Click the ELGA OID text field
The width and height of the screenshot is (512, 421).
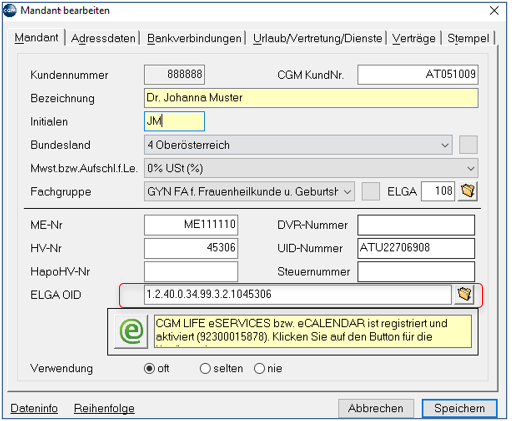(298, 295)
